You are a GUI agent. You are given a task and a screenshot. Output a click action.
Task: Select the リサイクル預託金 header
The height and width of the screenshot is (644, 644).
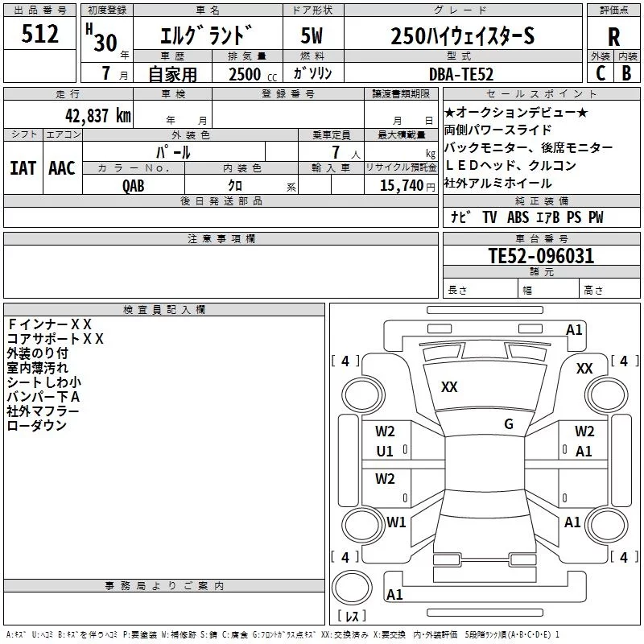point(401,167)
